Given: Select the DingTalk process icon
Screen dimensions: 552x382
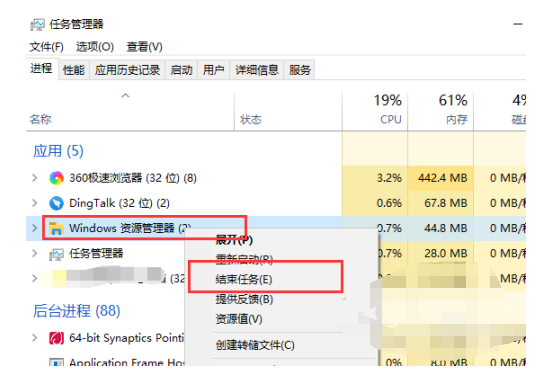Looking at the screenshot, I should 56,203.
